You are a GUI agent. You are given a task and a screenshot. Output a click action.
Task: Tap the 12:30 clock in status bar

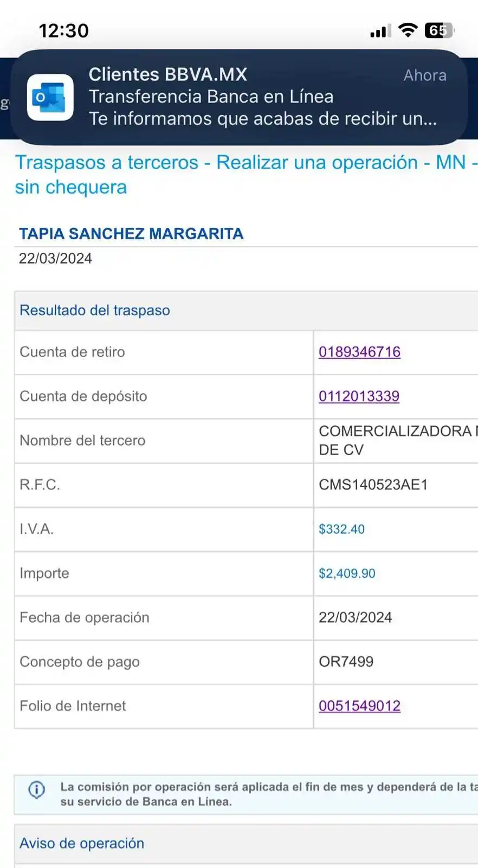pyautogui.click(x=63, y=30)
